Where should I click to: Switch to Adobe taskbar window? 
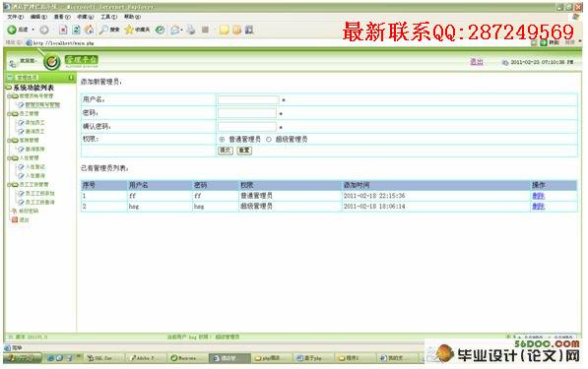(145, 358)
